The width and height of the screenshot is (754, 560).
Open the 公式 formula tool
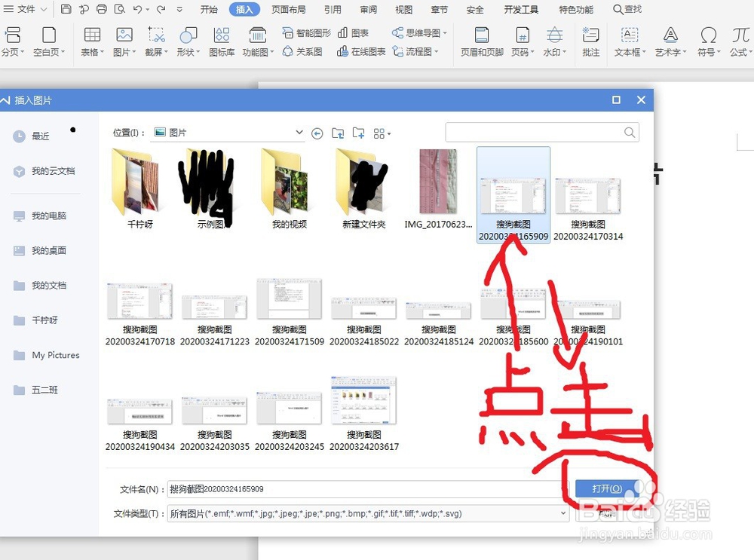point(741,41)
